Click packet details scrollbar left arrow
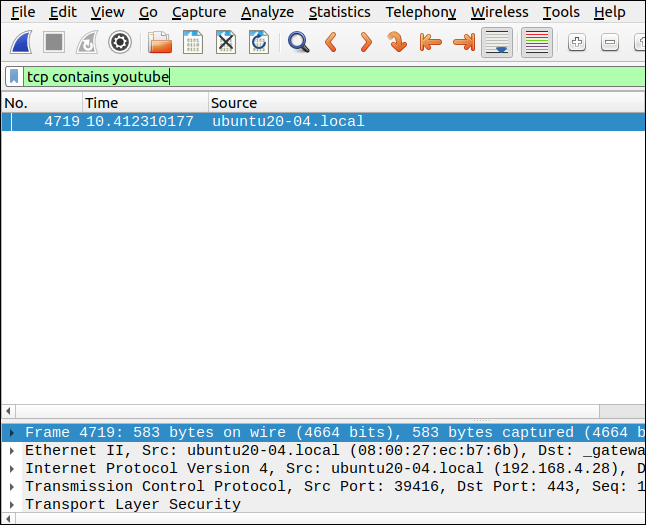Image resolution: width=646 pixels, height=525 pixels. [8, 519]
